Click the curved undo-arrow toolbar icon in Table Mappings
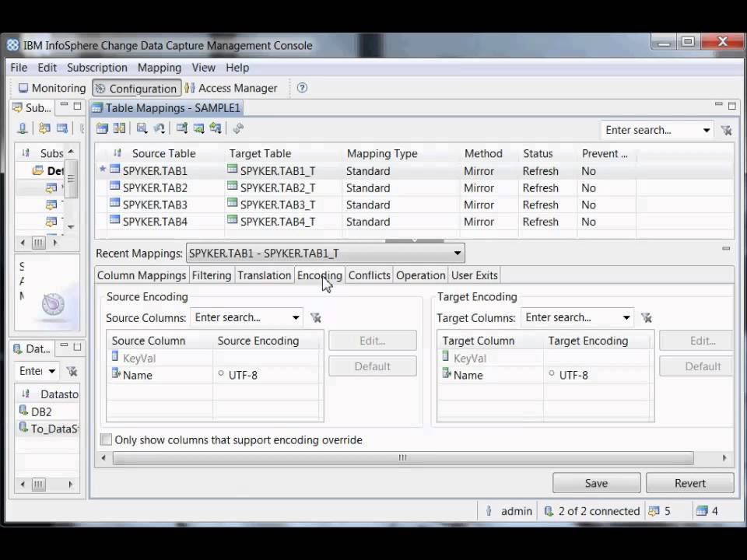747x560 pixels. point(159,128)
